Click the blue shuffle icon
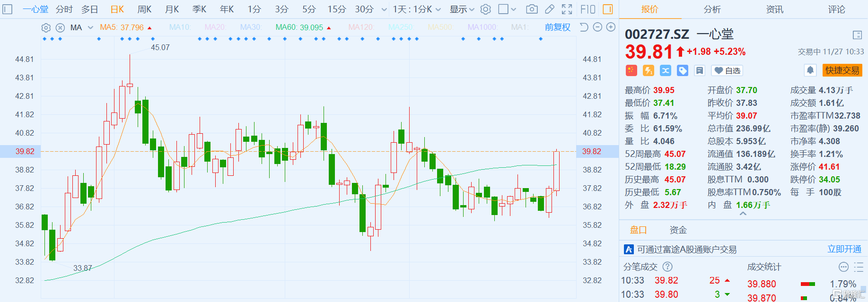The height and width of the screenshot is (302, 868). pyautogui.click(x=666, y=70)
